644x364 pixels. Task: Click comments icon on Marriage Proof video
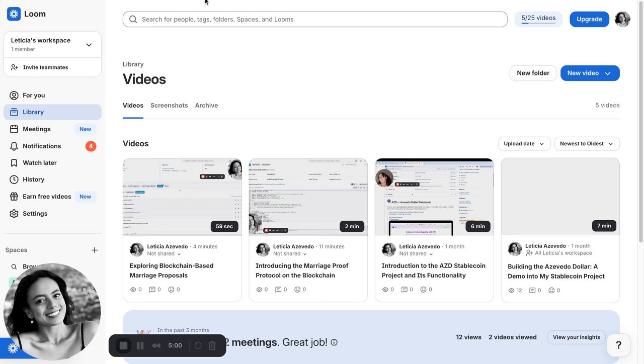[278, 290]
